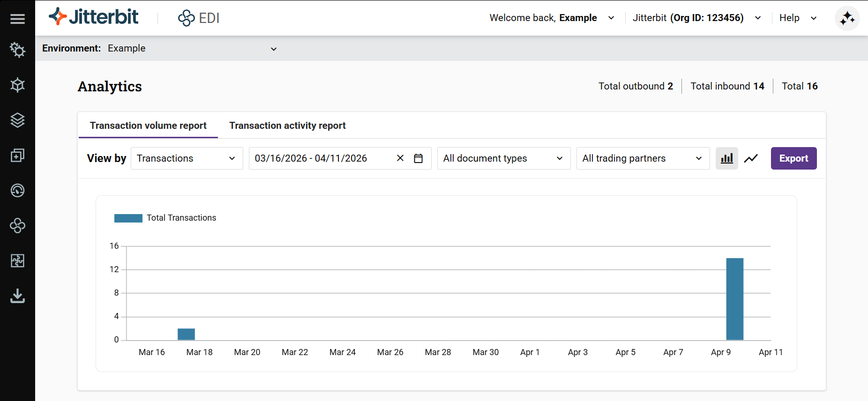Switch to bar chart view

coord(727,158)
